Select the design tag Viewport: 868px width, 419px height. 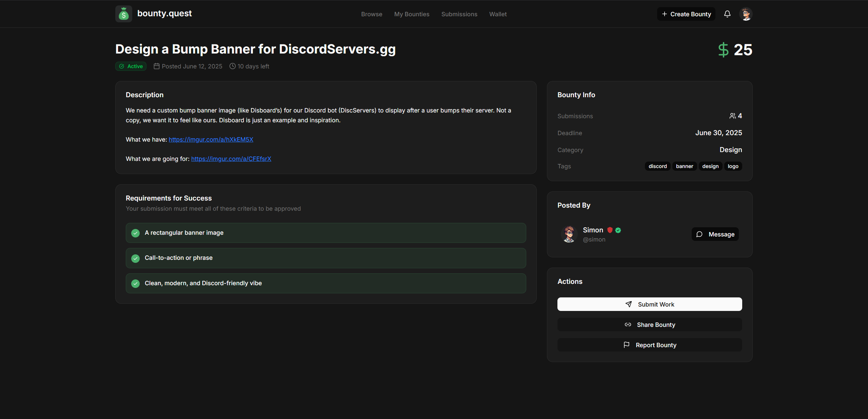tap(710, 166)
